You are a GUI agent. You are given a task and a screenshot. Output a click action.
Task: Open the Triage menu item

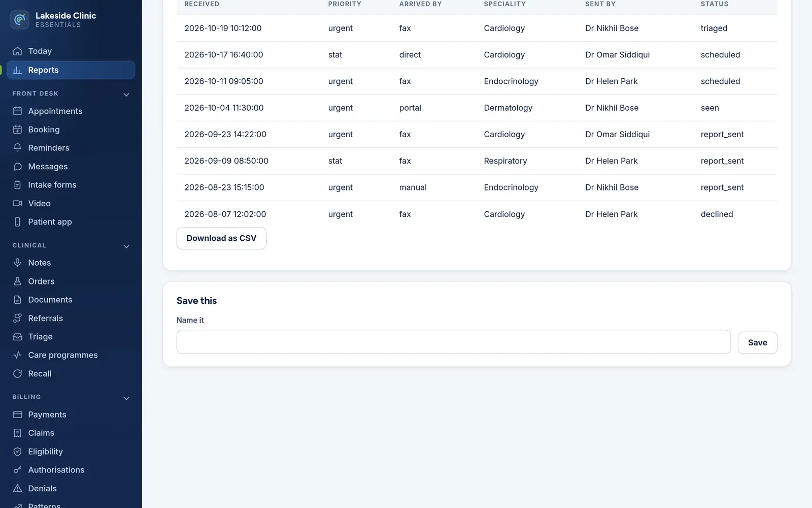pyautogui.click(x=71, y=337)
